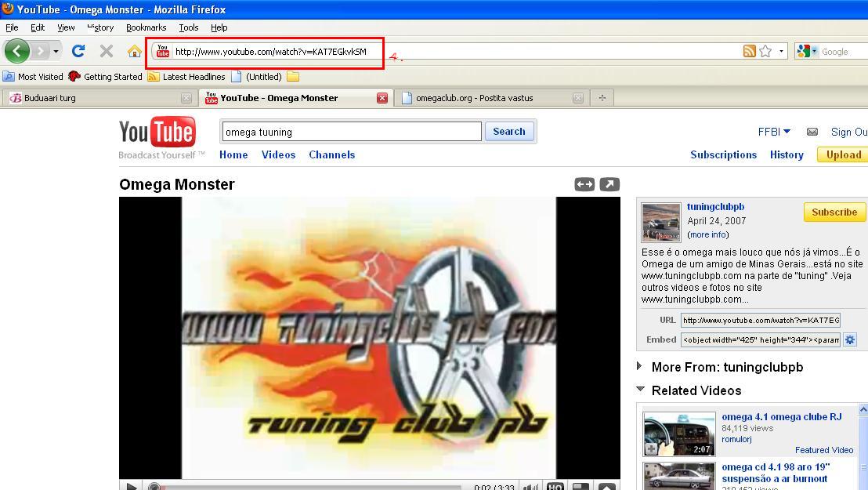Open the YouTube inbox envelope icon
This screenshot has width=868, height=490.
(812, 132)
